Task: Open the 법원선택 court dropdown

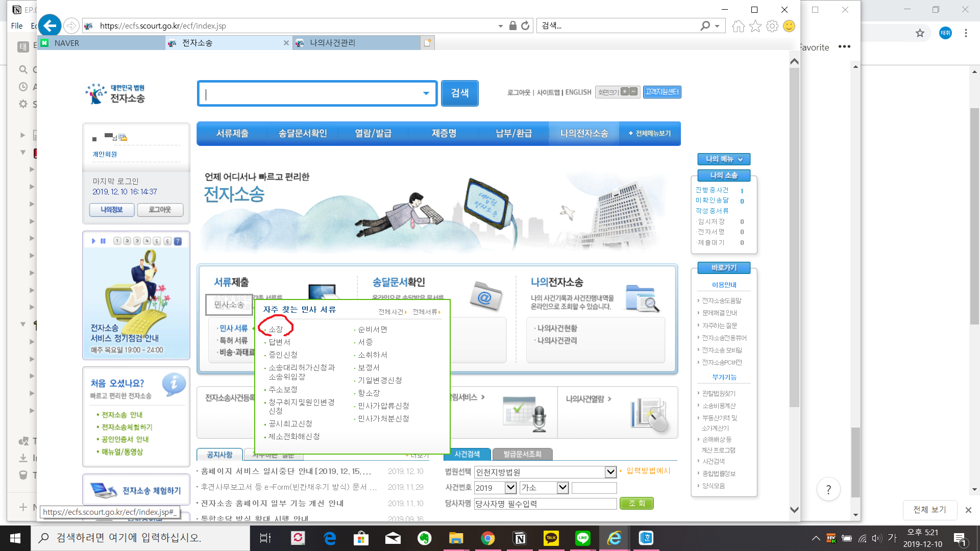Action: tap(610, 472)
